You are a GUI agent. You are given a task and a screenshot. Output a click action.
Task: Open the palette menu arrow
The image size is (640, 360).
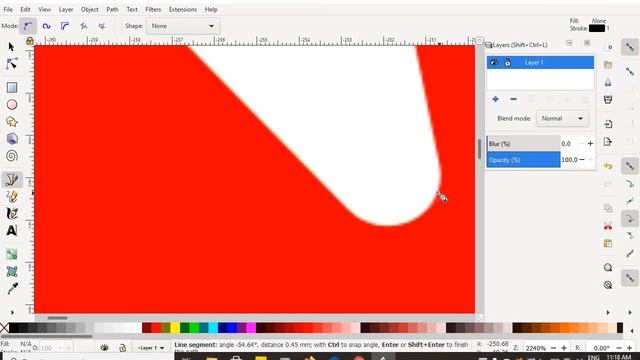[632, 330]
